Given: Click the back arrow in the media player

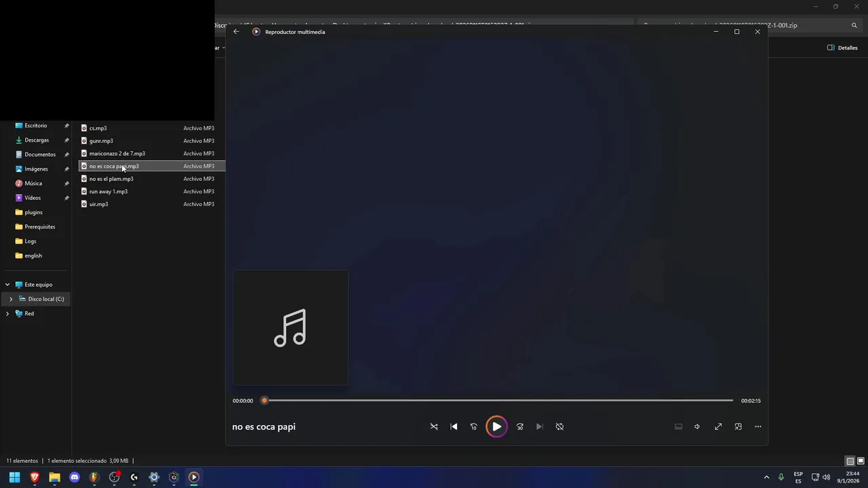Looking at the screenshot, I should (x=236, y=32).
